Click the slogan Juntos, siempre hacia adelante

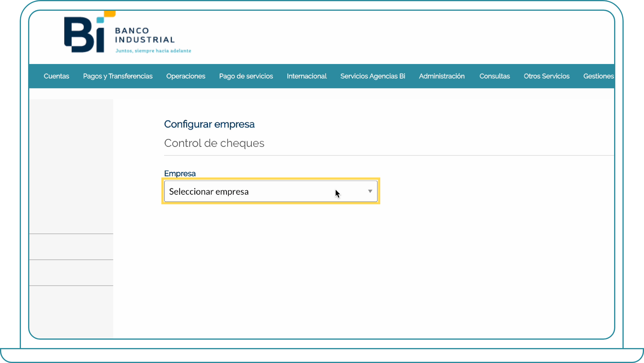153,51
